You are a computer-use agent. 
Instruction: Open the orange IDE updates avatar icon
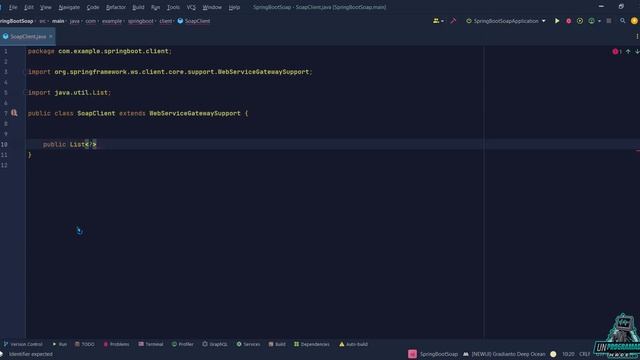[x=634, y=21]
